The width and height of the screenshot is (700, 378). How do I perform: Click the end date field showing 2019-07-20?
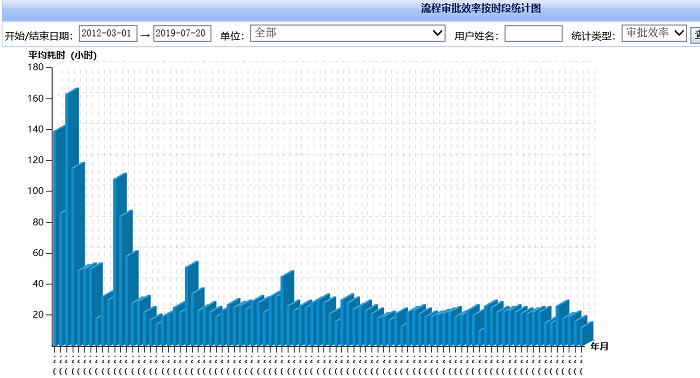point(182,33)
